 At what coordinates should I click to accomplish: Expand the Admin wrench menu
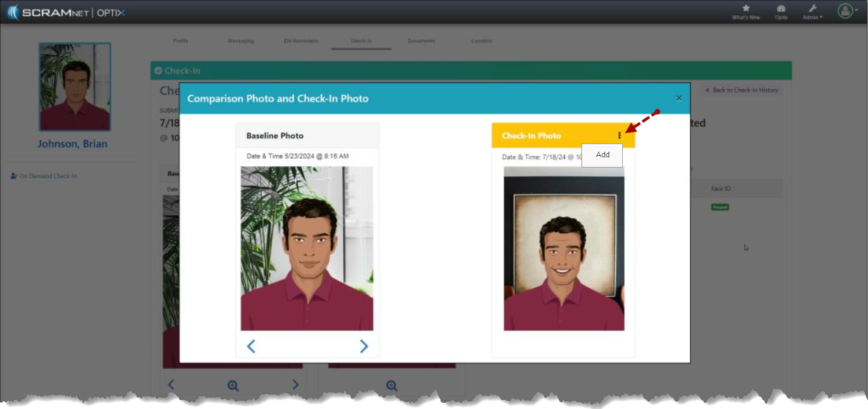[812, 11]
